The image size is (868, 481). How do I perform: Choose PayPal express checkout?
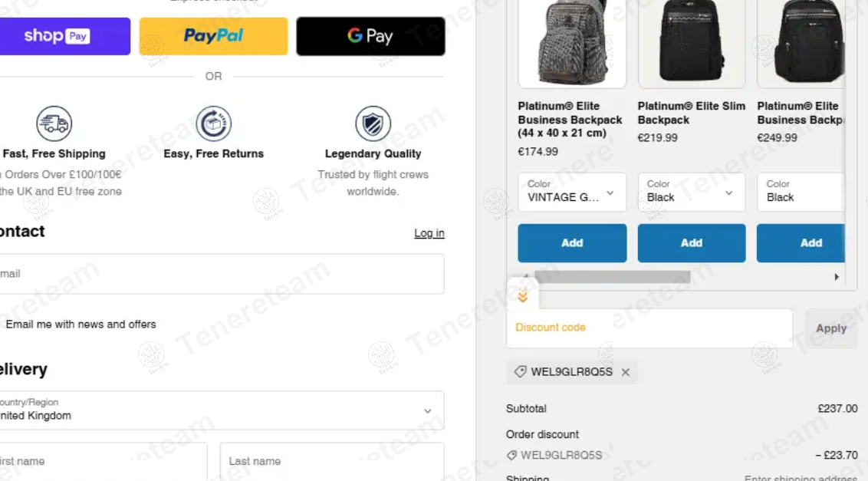coord(213,36)
